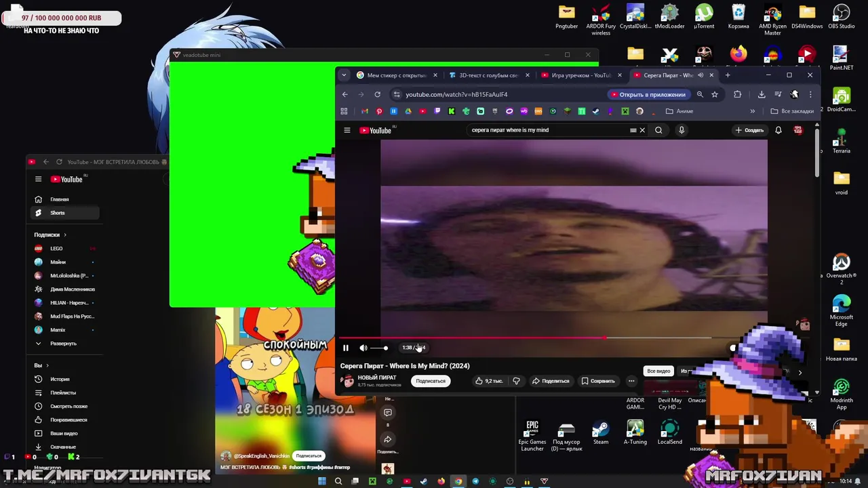Expand the Вы section chevron
868x488 pixels.
47,365
